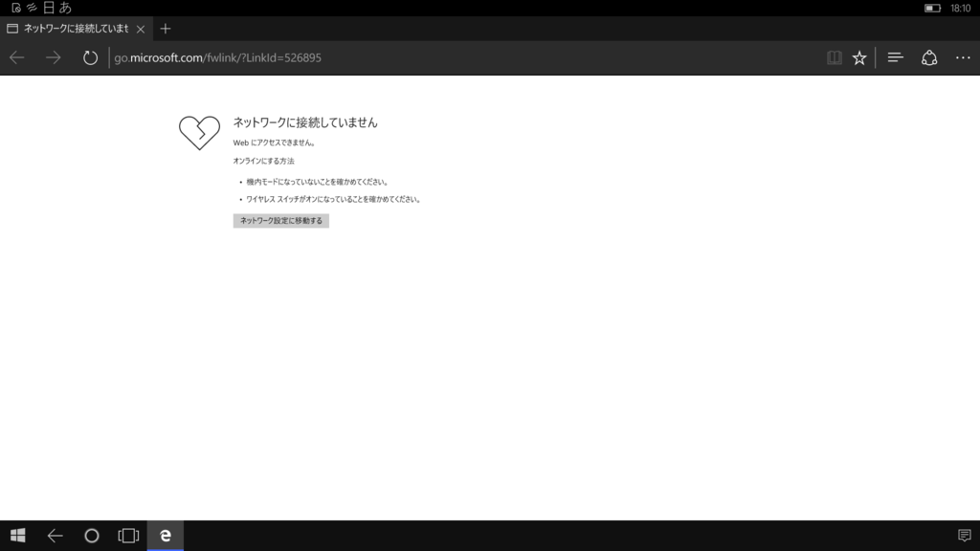Viewport: 980px width, 551px height.
Task: Click the ワイヤレス スイッチ bullet line
Action: [334, 199]
